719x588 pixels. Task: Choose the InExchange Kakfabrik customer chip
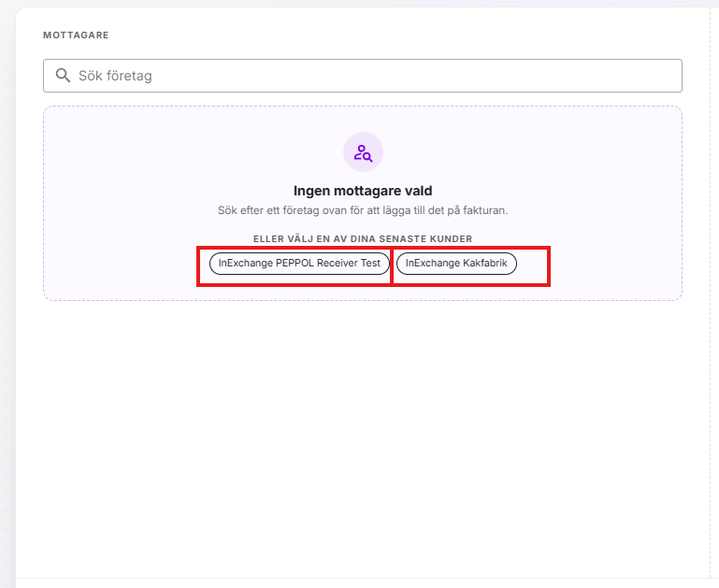click(x=456, y=264)
